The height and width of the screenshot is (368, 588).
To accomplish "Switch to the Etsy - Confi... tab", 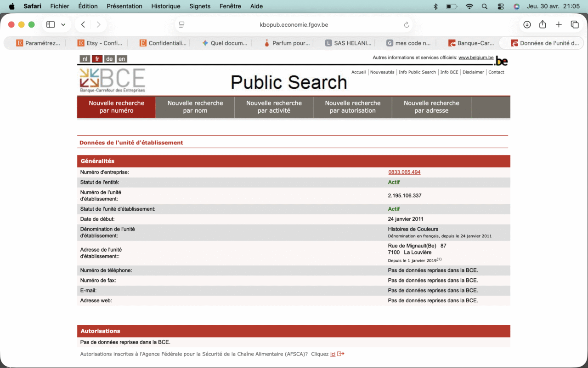I will pyautogui.click(x=100, y=43).
